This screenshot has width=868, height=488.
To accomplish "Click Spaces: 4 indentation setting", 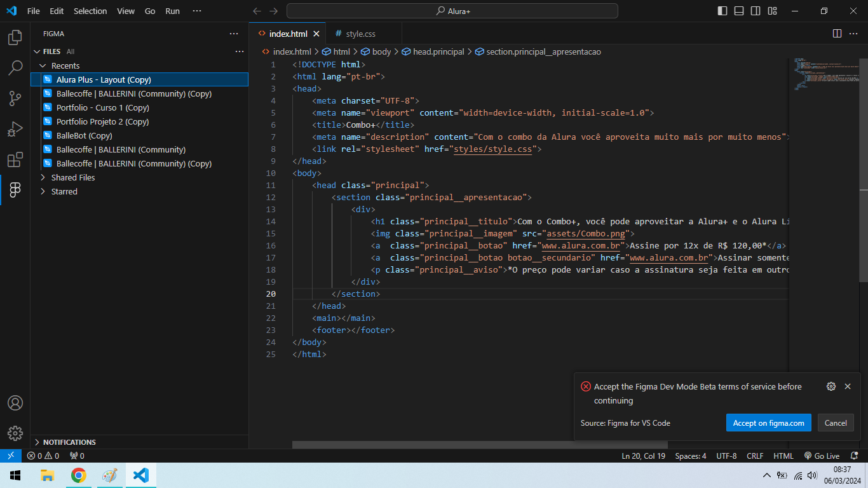I will [691, 456].
